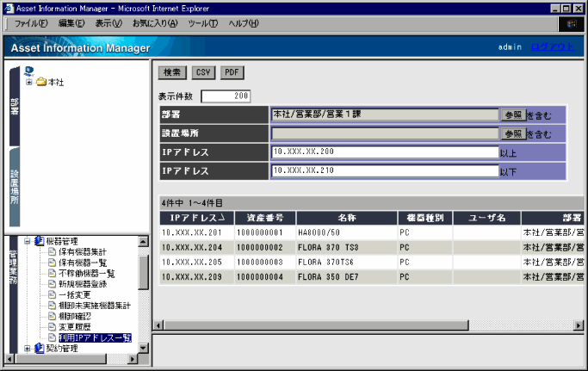Click asset number 1000000004
The image size is (588, 371).
point(265,277)
